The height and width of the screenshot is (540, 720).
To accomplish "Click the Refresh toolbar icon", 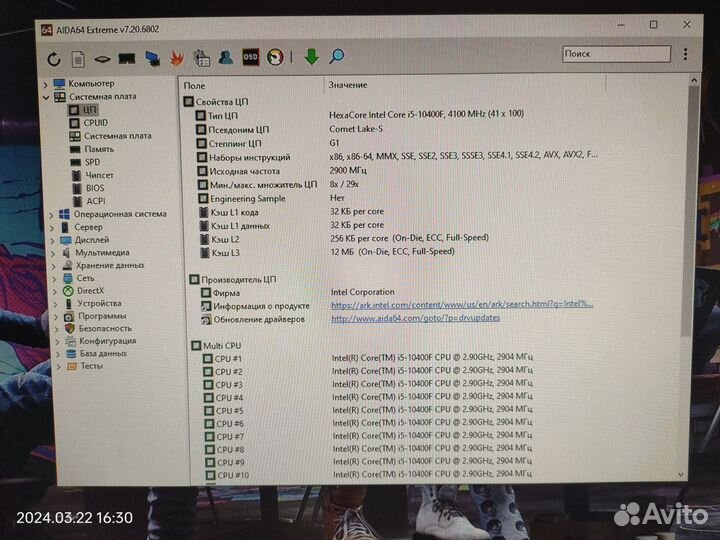I will tap(54, 59).
